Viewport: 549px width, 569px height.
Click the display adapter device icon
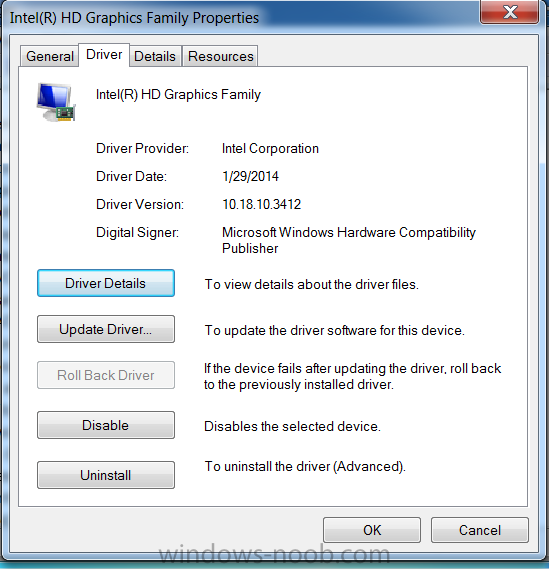point(56,102)
